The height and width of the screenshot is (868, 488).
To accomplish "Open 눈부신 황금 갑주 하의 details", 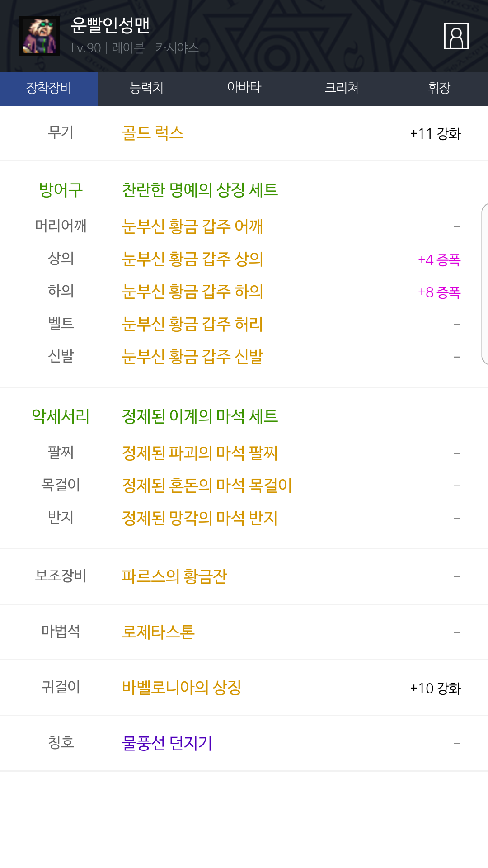I will [x=192, y=292].
